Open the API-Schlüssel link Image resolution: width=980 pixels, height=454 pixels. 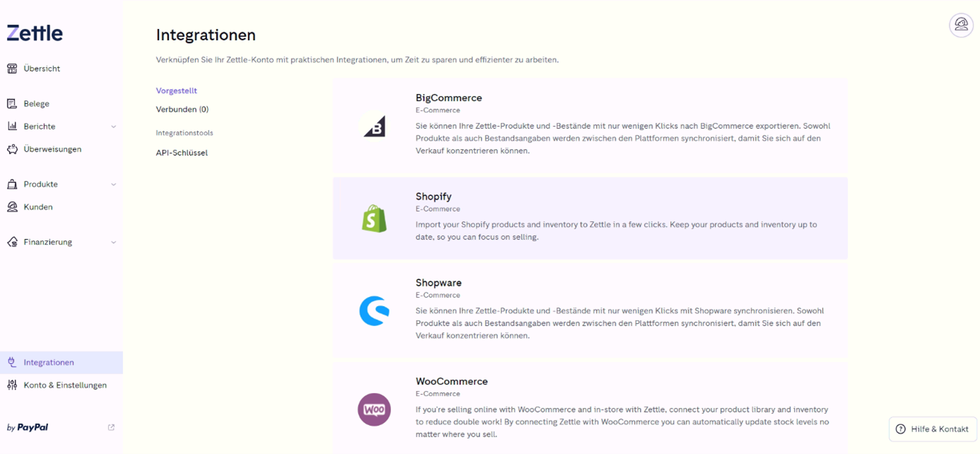(182, 153)
